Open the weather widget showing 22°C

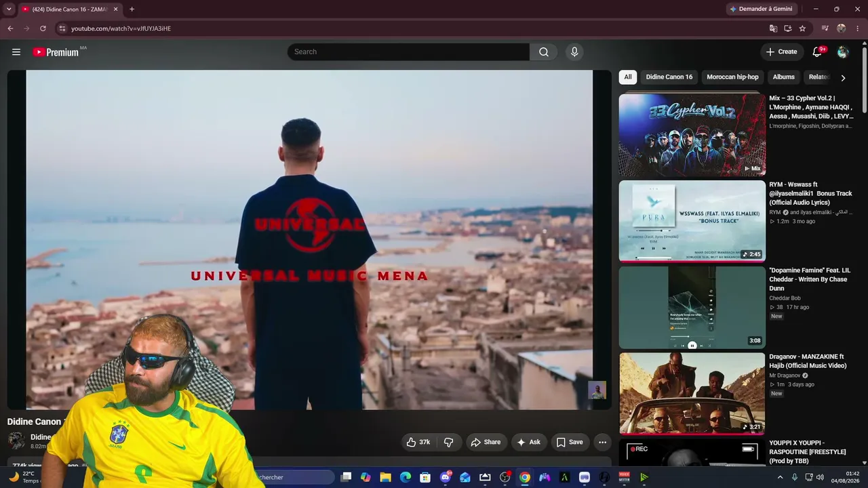(24, 477)
